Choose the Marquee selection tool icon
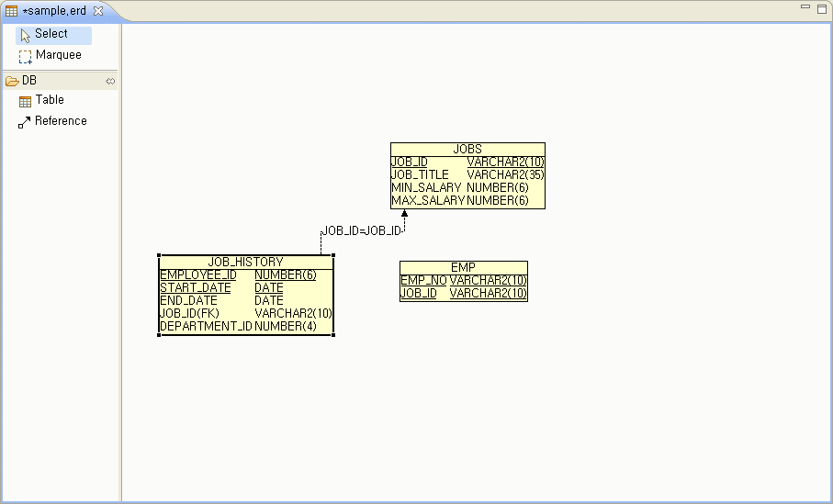Screen dimensions: 833x504 (x=26, y=56)
